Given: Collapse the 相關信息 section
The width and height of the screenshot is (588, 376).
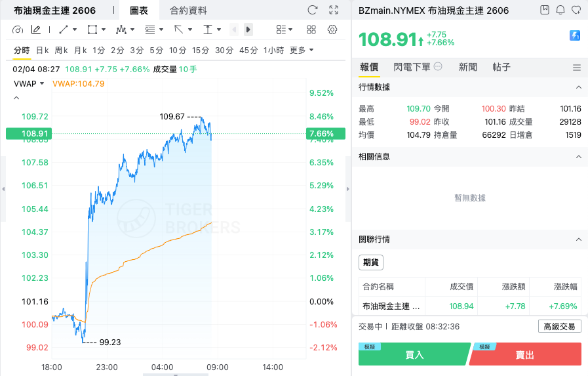Looking at the screenshot, I should click(579, 157).
